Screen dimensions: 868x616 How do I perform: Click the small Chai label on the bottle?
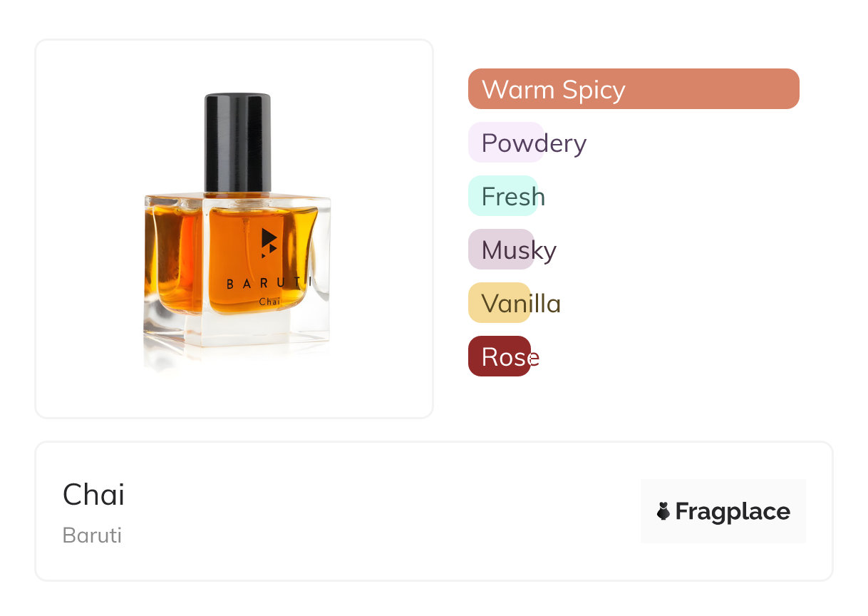[x=269, y=302]
